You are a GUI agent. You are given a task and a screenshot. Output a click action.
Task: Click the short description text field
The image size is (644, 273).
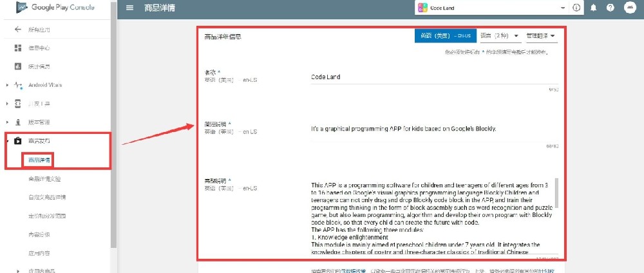coord(431,129)
